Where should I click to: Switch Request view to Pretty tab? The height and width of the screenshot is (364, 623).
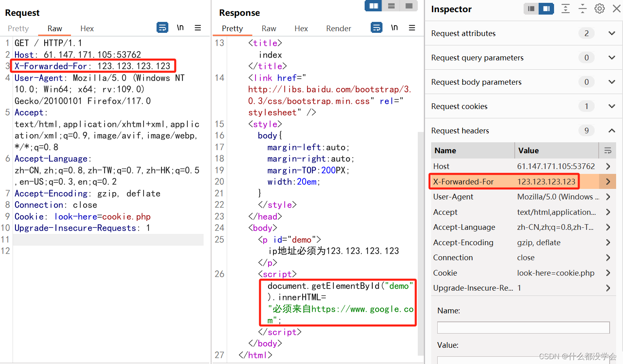tap(18, 28)
